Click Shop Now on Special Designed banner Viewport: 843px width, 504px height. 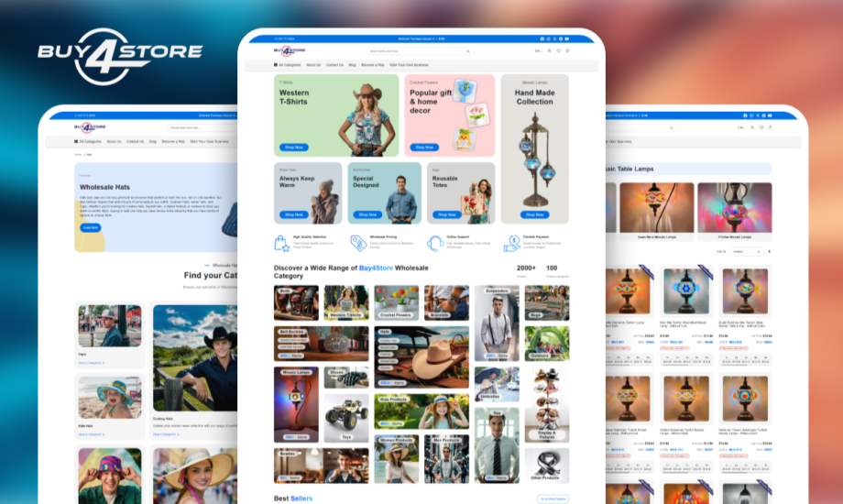coord(367,214)
